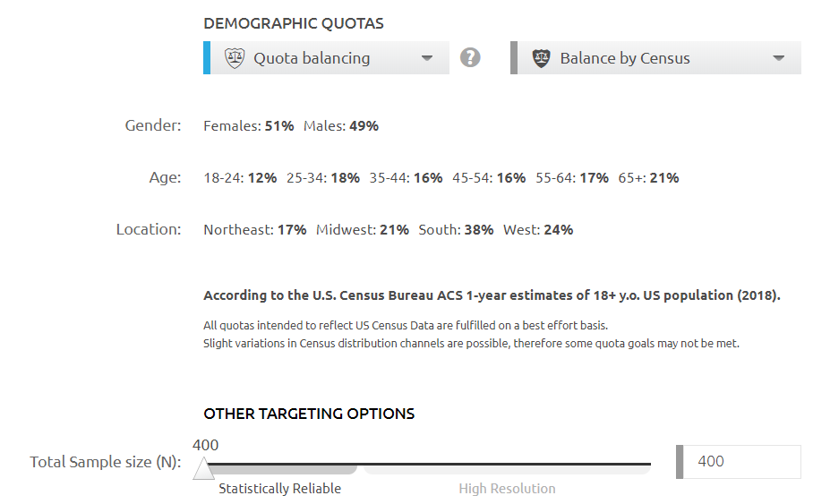Click the South 38% location quota
The width and height of the screenshot is (813, 504).
pos(456,230)
